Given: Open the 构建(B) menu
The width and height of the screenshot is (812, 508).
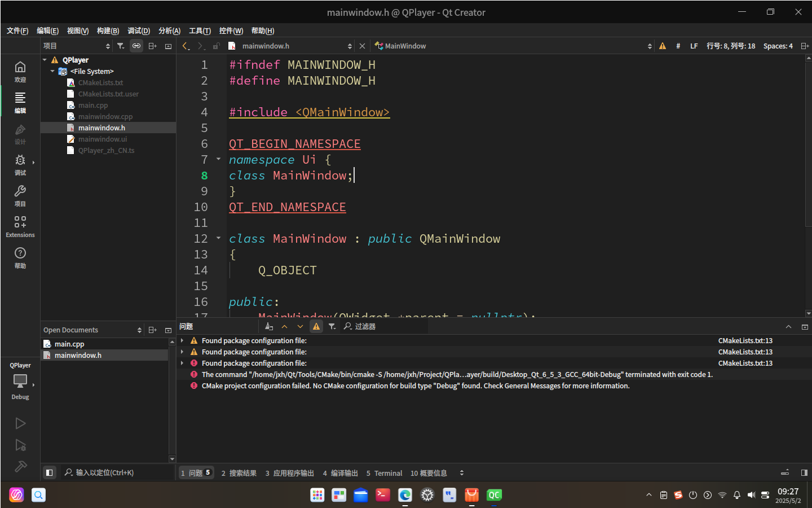Looking at the screenshot, I should [108, 30].
